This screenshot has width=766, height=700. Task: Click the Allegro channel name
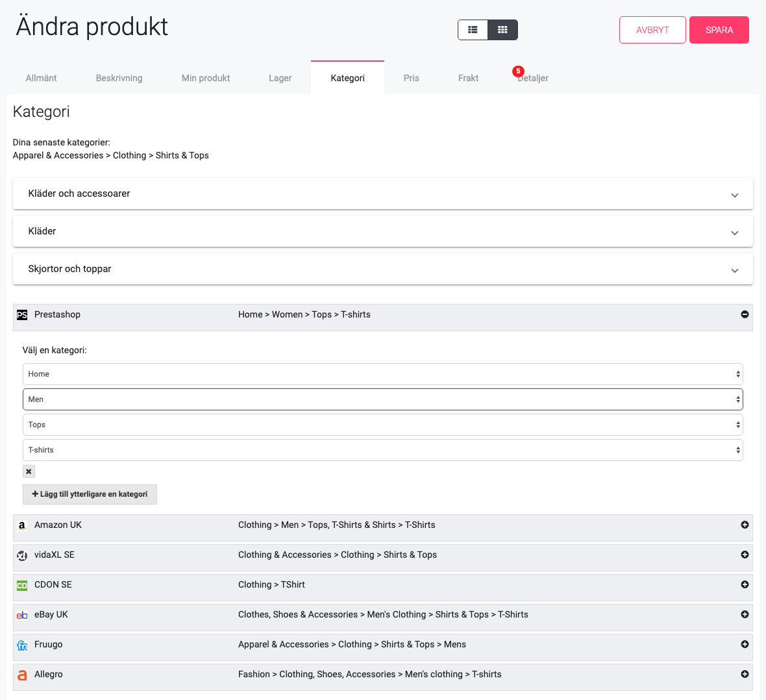49,673
